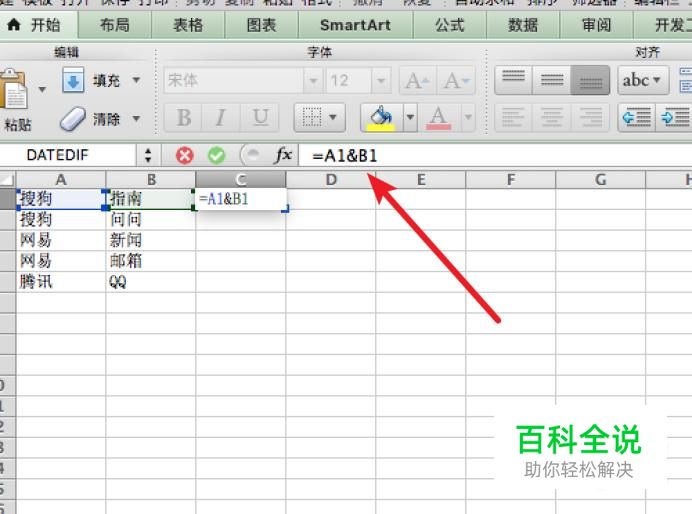Open the Paste options dropdown arrow
Image resolution: width=692 pixels, height=514 pixels.
(x=42, y=90)
